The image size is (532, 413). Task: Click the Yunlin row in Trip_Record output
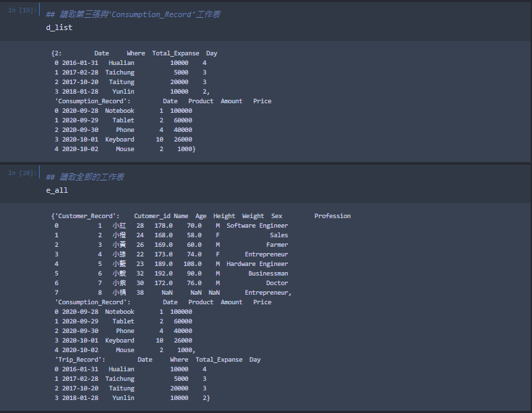(x=131, y=398)
